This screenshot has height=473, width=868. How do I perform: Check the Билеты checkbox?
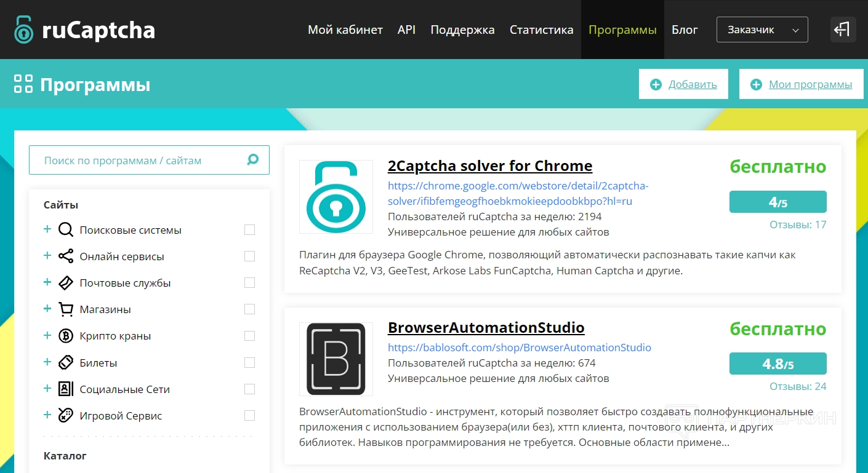coord(249,362)
